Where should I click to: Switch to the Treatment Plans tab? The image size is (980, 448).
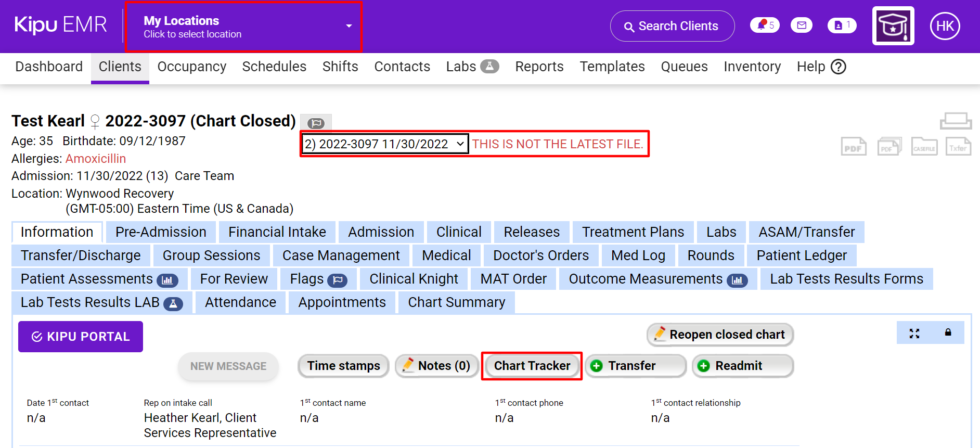click(x=633, y=232)
